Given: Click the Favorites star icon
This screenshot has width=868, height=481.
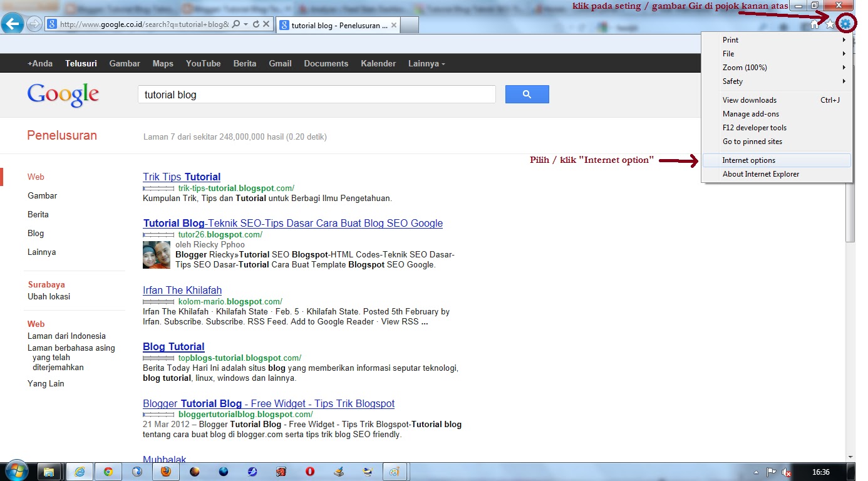Looking at the screenshot, I should click(830, 24).
